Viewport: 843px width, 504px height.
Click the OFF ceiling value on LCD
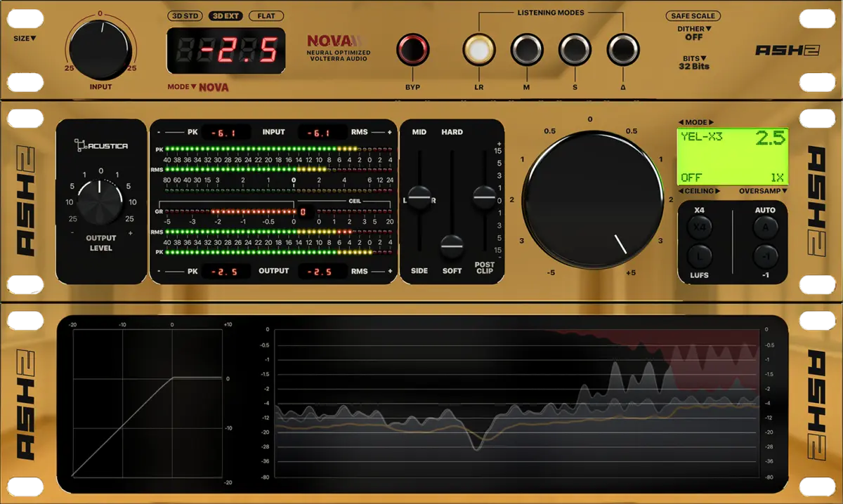pos(691,178)
